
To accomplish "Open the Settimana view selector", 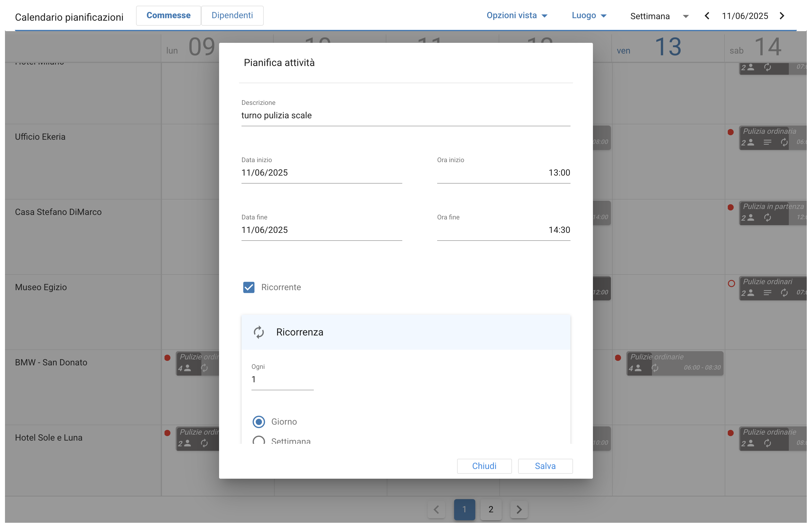I will 659,16.
